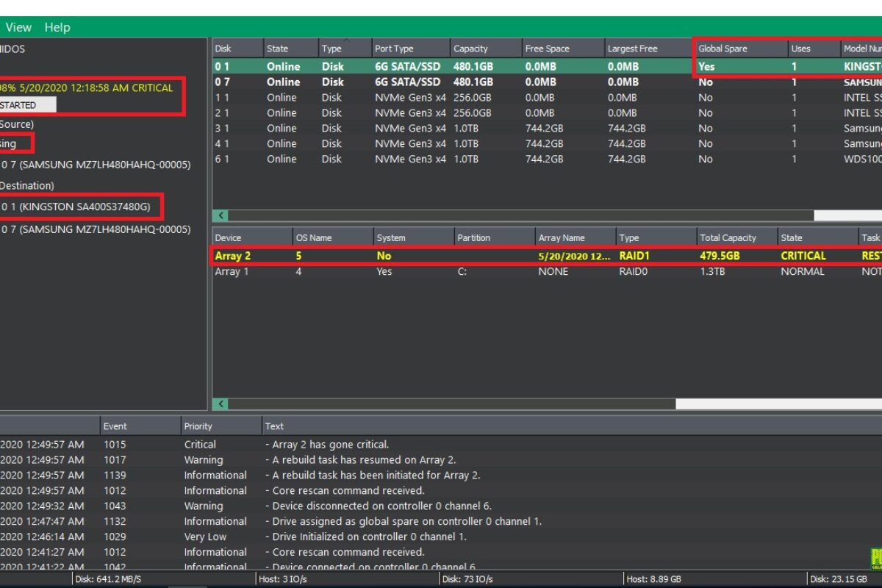Click left arrow of array list scrollbar

pyautogui.click(x=221, y=404)
